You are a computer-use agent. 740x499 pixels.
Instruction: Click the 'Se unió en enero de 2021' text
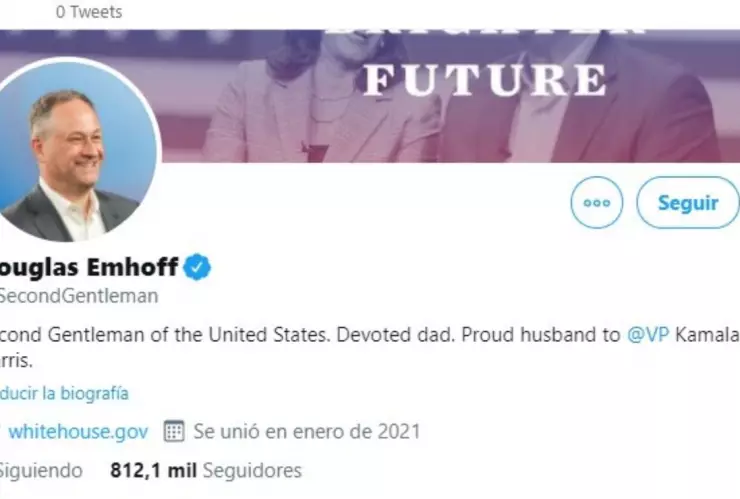306,432
